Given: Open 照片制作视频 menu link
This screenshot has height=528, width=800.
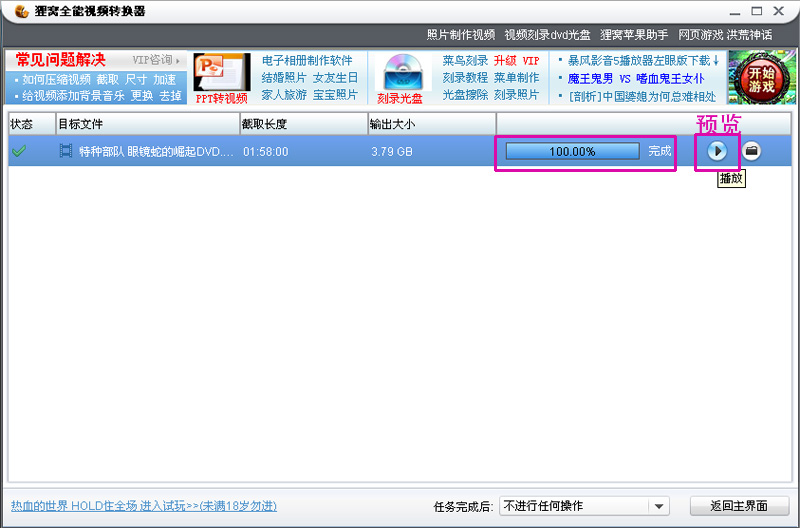Looking at the screenshot, I should [x=461, y=35].
